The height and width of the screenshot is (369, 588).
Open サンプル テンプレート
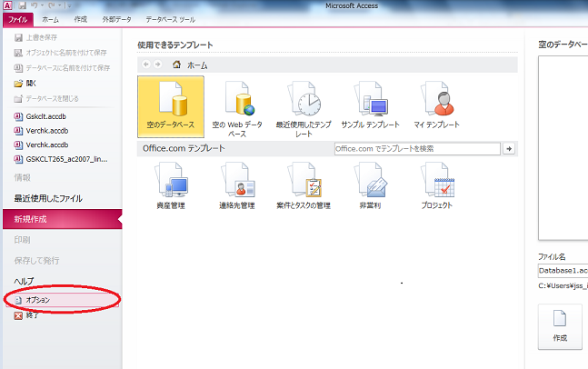(x=370, y=105)
